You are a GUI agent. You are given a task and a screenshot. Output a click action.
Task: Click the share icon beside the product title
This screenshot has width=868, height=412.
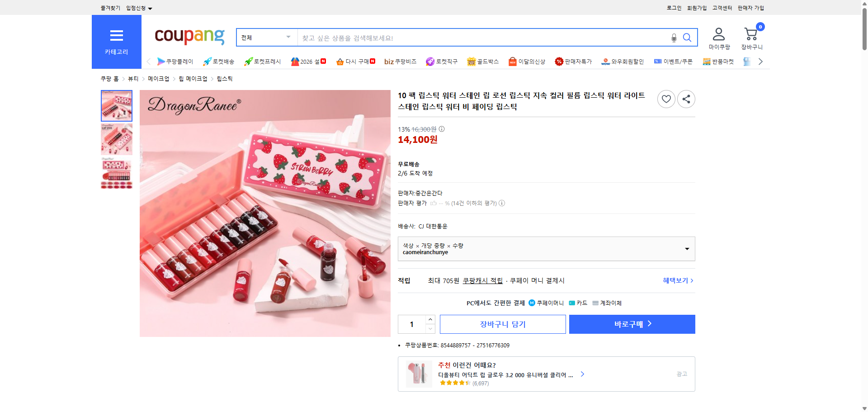(x=686, y=99)
